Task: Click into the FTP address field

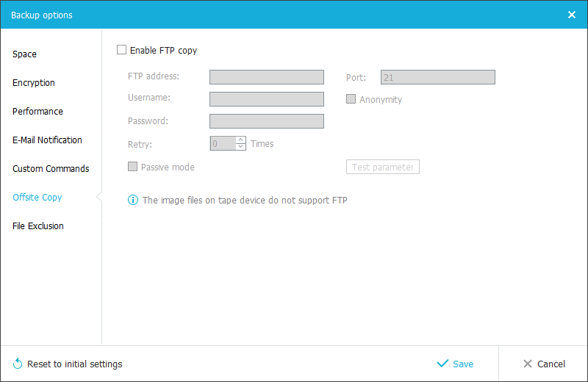Action: point(266,77)
